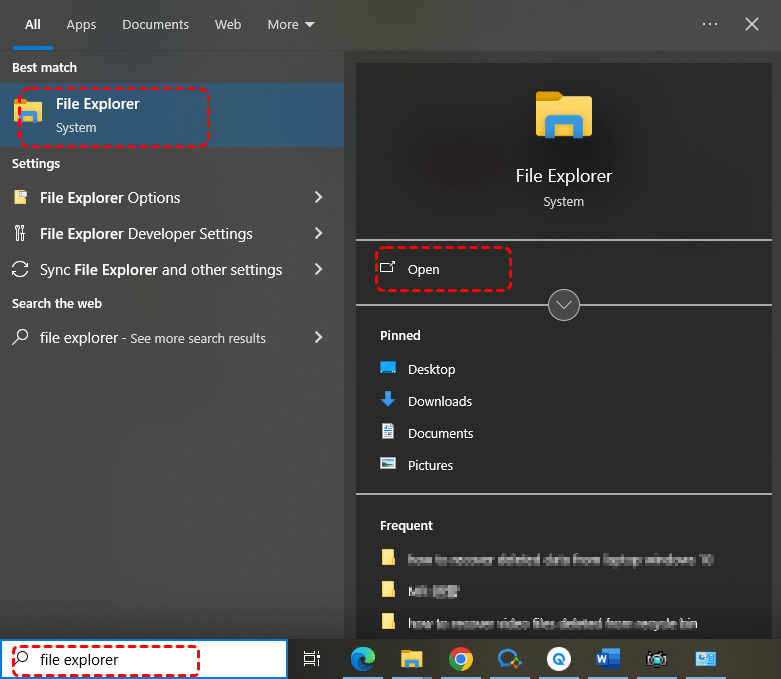Launch Microsoft Edge from the taskbar
781x679 pixels.
(x=362, y=659)
